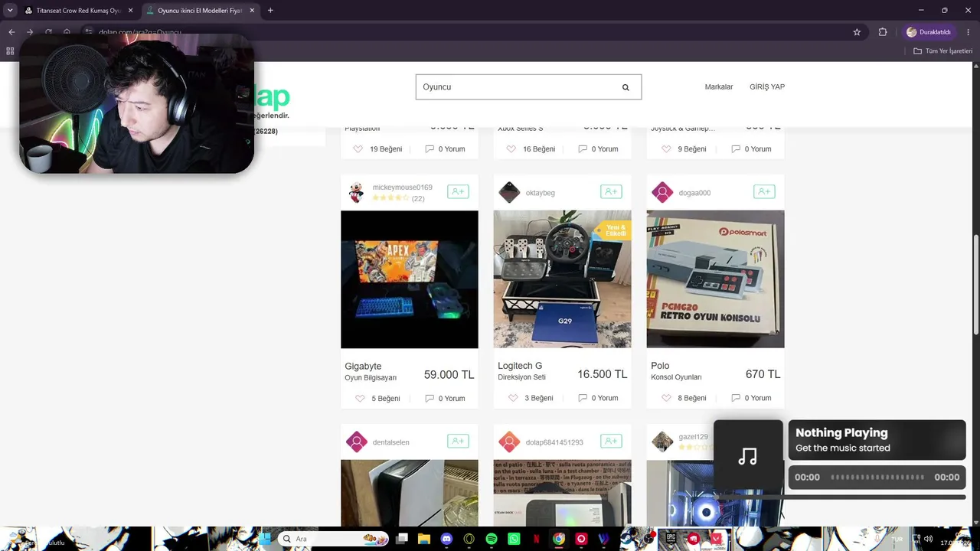
Task: Click the search magnifier icon in Oyuncu box
Action: pos(626,87)
